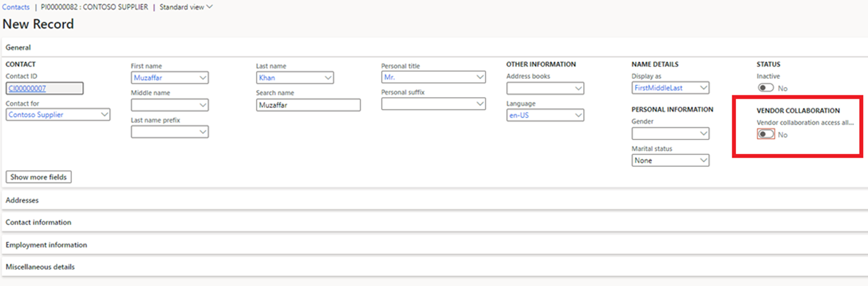Open the Marital status dropdown
Image resolution: width=868 pixels, height=286 pixels.
tap(703, 160)
